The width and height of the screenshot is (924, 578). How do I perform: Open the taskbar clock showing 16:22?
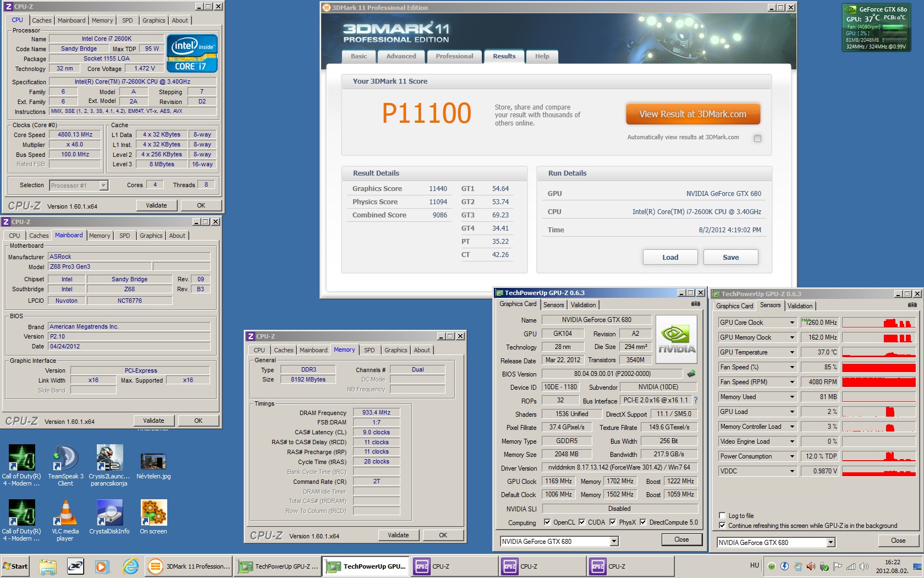[x=893, y=566]
